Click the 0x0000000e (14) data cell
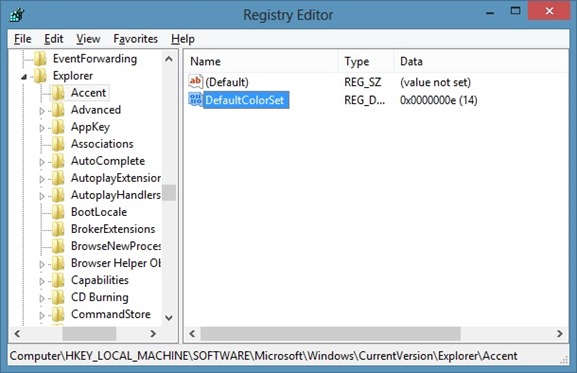Image resolution: width=577 pixels, height=373 pixels. click(439, 100)
